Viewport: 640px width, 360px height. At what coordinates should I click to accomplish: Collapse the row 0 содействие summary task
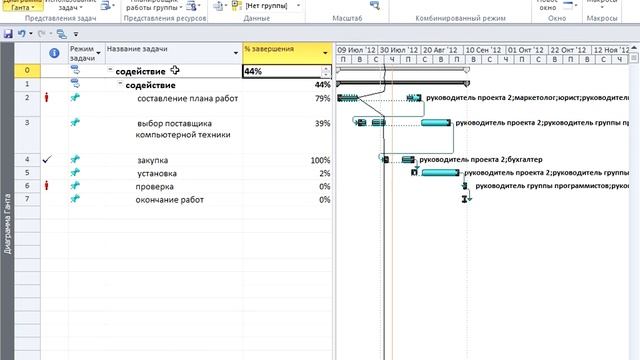110,70
